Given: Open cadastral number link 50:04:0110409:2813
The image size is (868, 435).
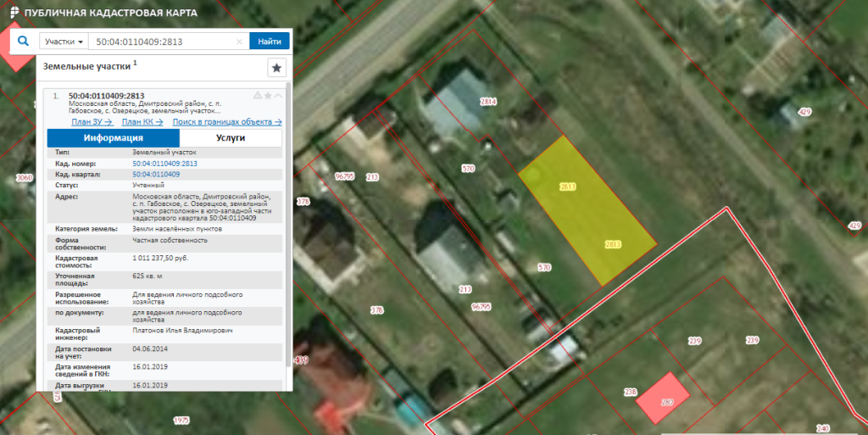Looking at the screenshot, I should (164, 164).
